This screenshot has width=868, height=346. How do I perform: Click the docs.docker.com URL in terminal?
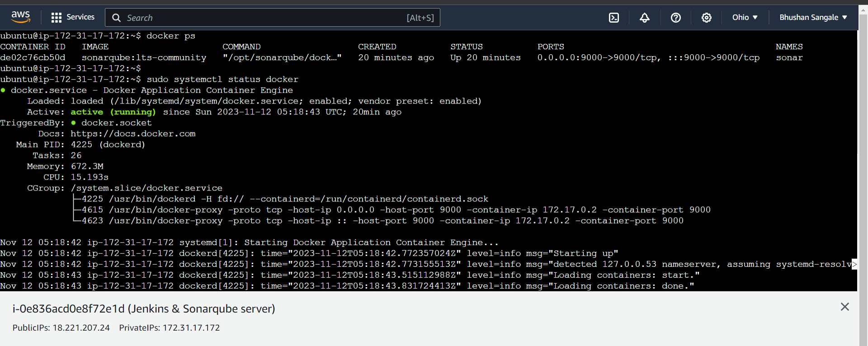click(x=133, y=134)
